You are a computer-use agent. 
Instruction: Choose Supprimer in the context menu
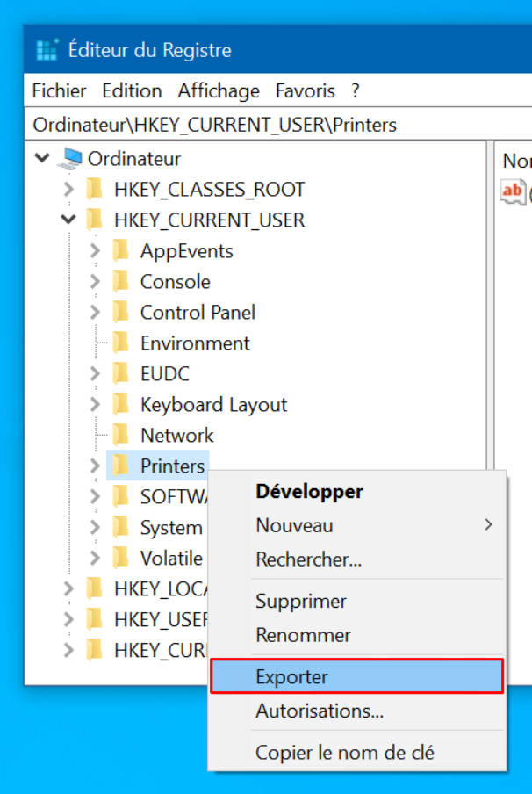click(357, 601)
